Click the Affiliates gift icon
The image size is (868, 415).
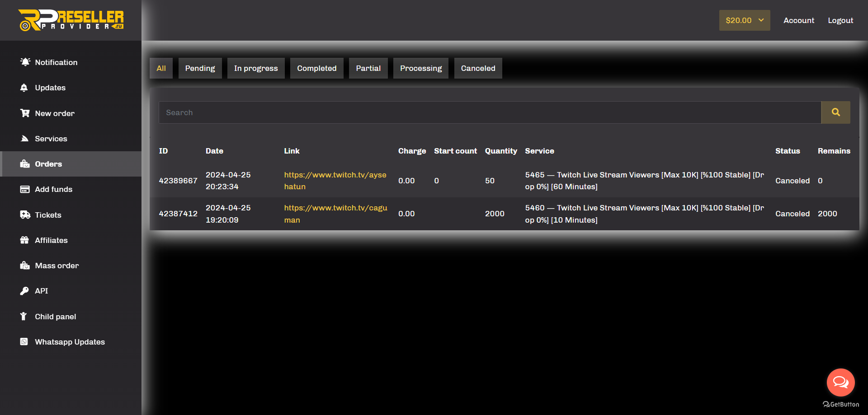(x=24, y=240)
